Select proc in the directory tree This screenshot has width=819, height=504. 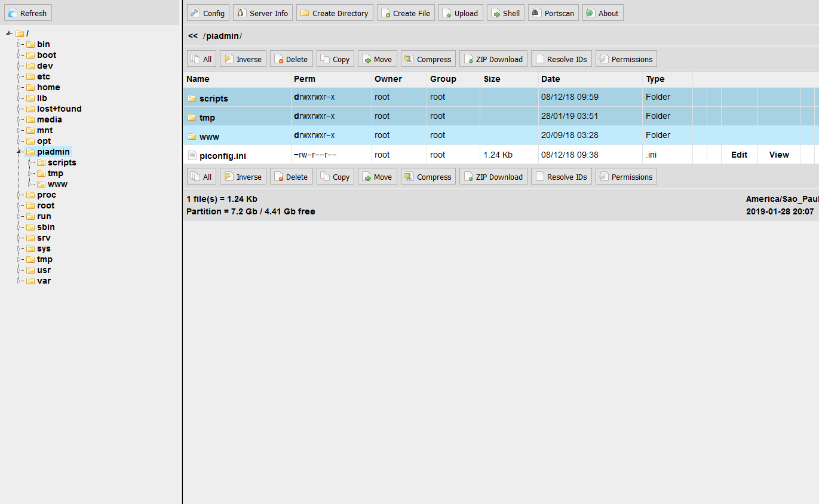coord(47,195)
